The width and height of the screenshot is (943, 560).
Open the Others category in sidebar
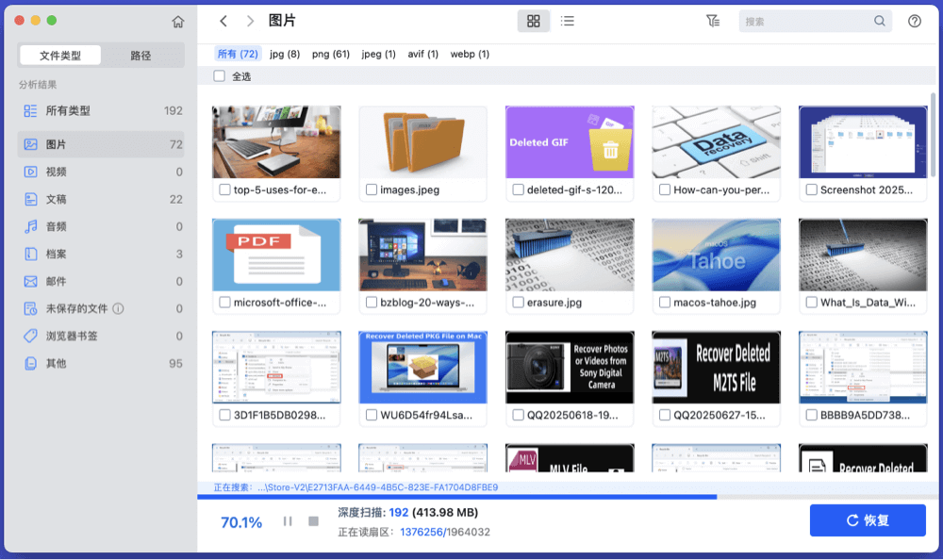tap(57, 364)
